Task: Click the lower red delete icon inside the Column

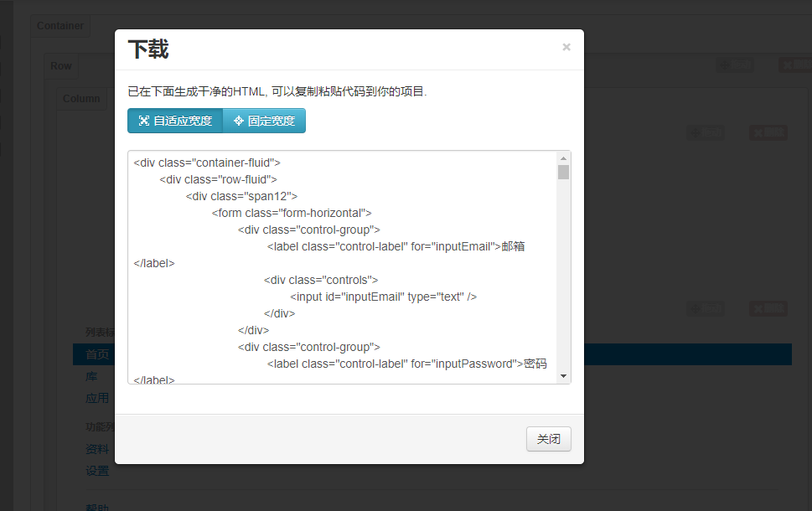Action: click(768, 308)
